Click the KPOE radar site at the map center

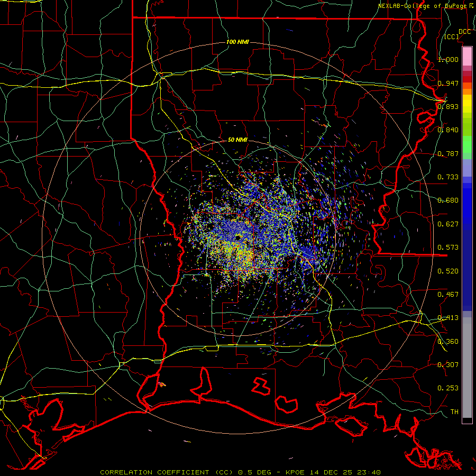[x=238, y=237]
